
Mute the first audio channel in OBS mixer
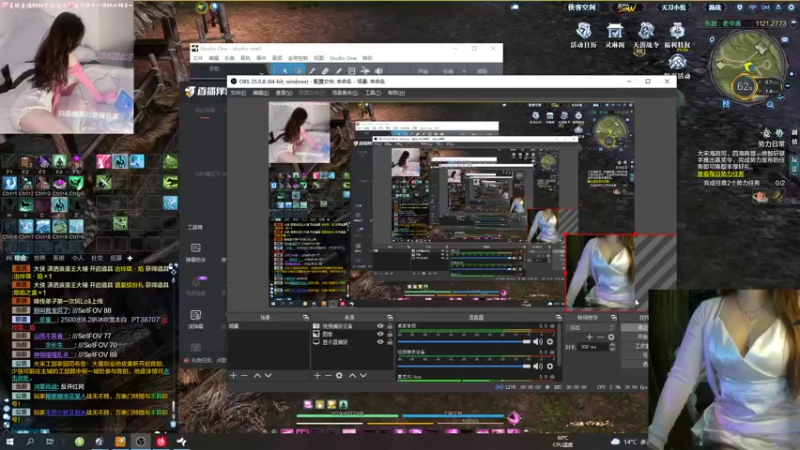point(538,341)
